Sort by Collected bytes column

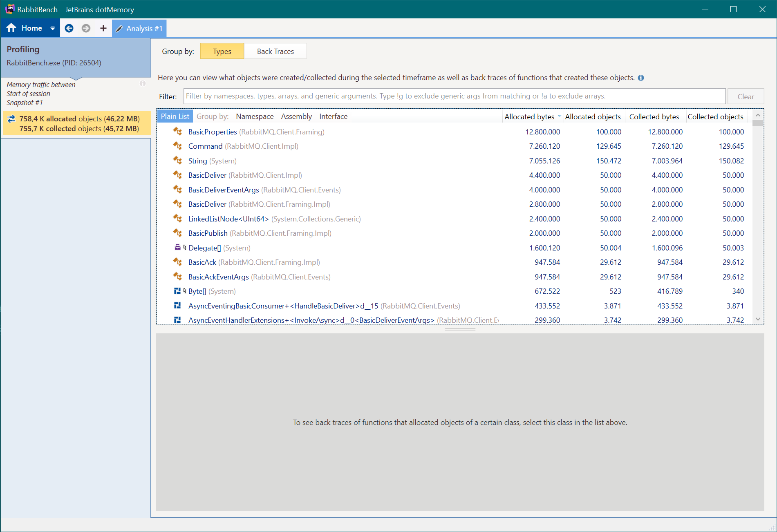click(x=654, y=116)
